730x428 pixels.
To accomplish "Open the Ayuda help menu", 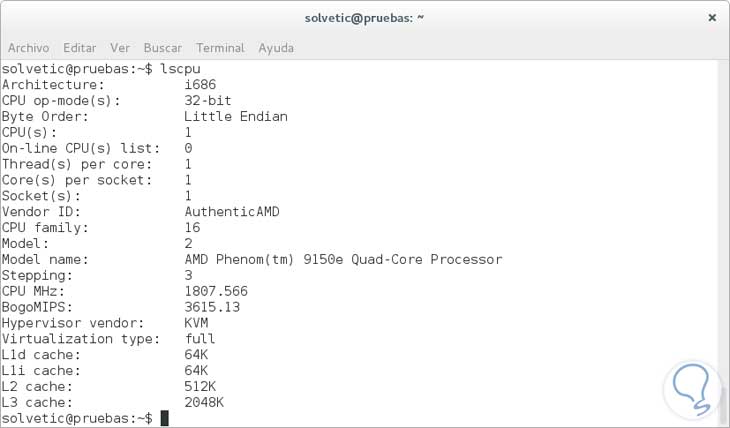I will [276, 47].
